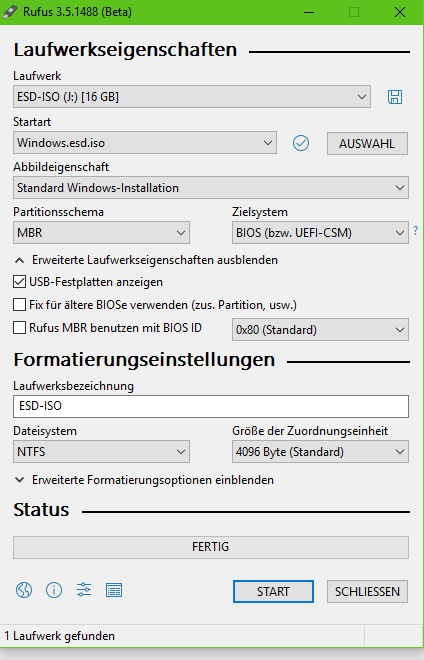Click the '1 Laufwerk gefunden' status text
Image resolution: width=424 pixels, height=660 pixels.
coord(59,636)
